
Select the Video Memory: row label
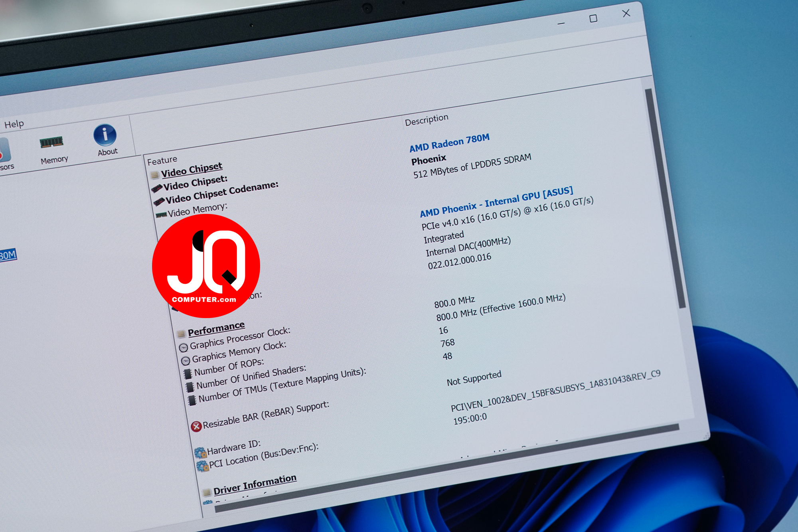click(x=197, y=210)
